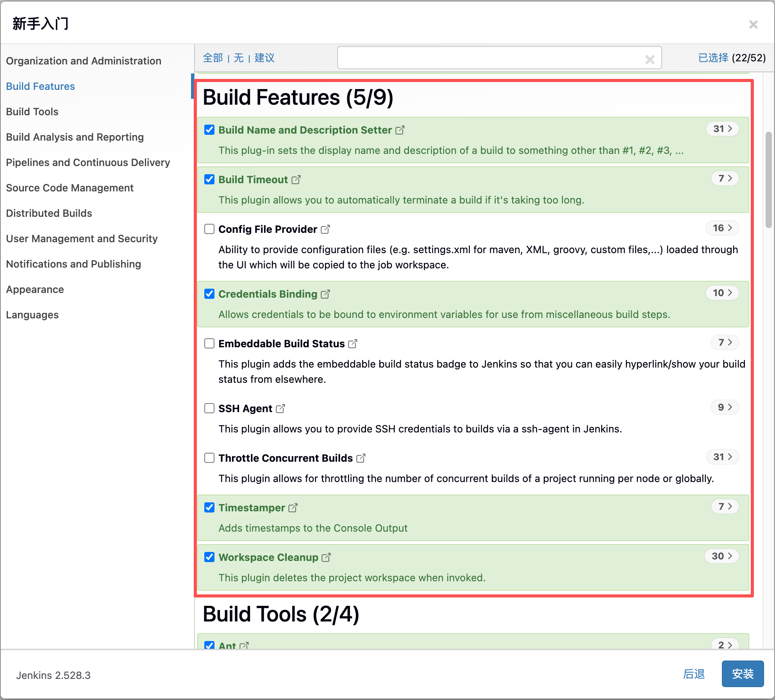Viewport: 775px width, 700px height.
Task: Open external link icon beside Config File Provider
Action: point(325,229)
